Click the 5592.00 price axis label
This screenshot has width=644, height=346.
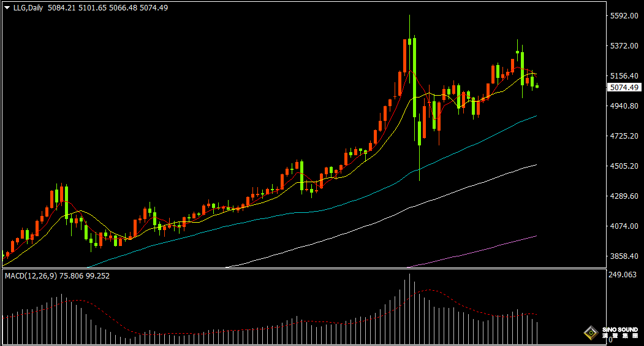point(624,16)
